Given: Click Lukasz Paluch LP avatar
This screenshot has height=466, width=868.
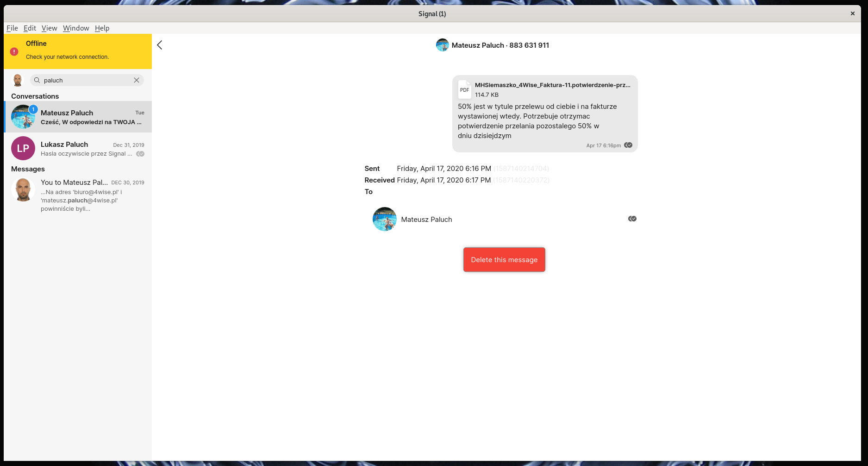Looking at the screenshot, I should tap(23, 148).
